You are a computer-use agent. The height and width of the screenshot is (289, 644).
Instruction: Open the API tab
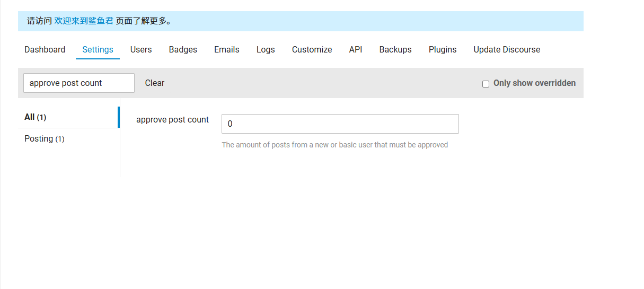[356, 49]
